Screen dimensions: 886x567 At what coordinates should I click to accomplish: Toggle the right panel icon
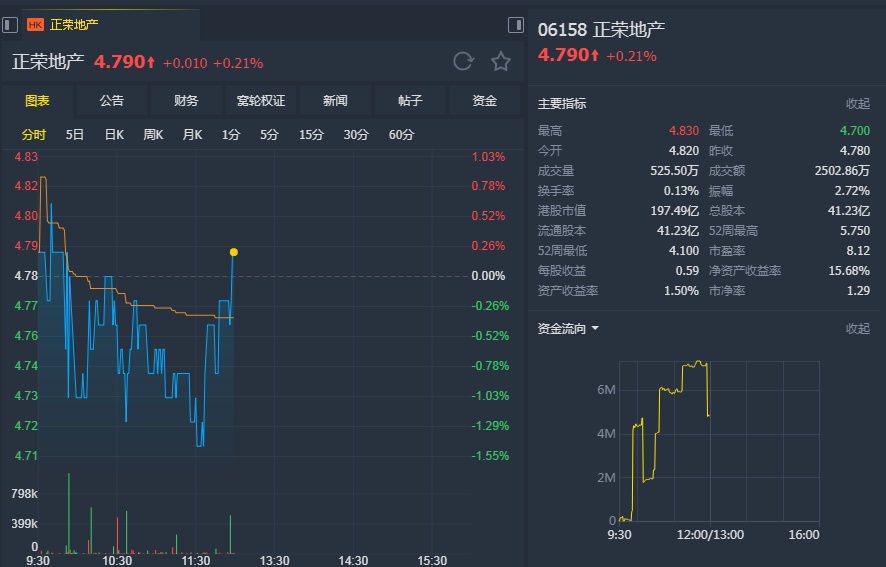click(516, 24)
